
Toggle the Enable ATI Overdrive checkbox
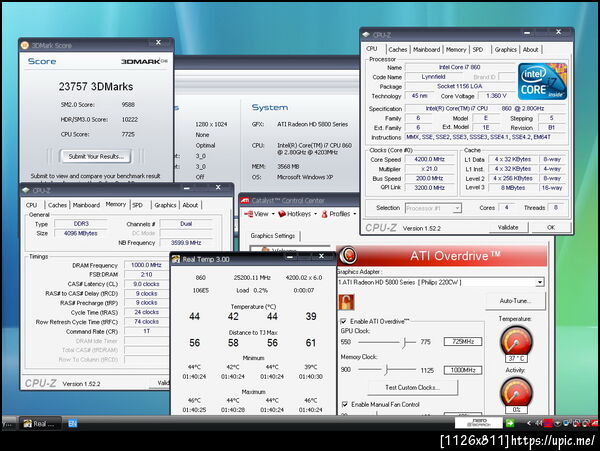(344, 321)
